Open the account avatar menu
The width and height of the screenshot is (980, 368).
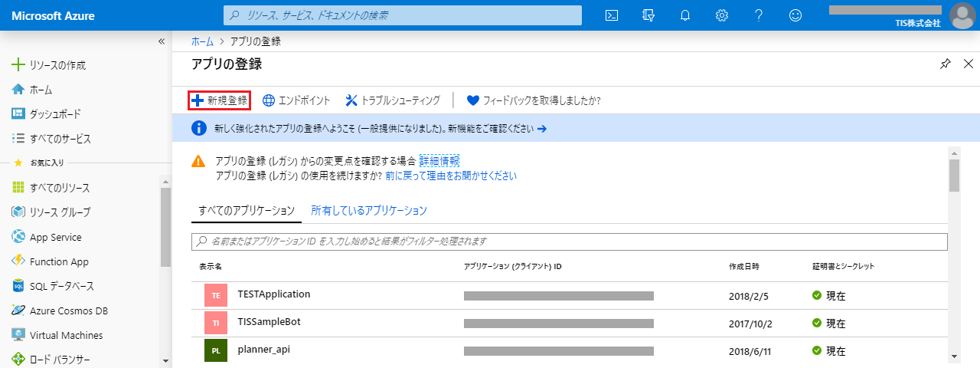tap(962, 15)
